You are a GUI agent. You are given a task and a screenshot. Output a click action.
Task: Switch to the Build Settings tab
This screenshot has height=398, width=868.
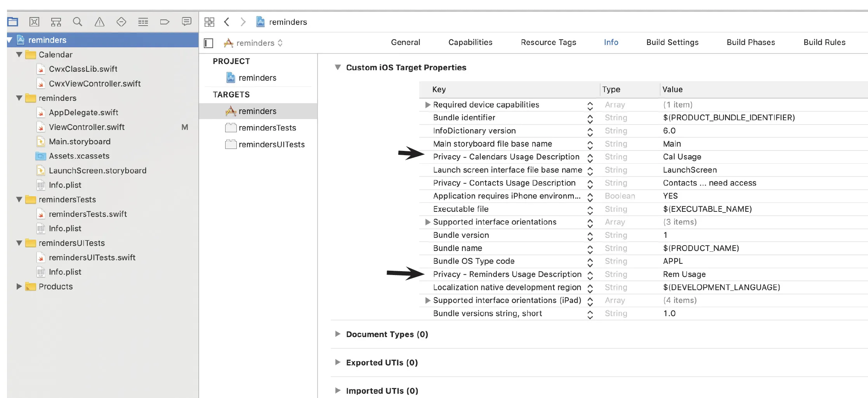click(672, 42)
